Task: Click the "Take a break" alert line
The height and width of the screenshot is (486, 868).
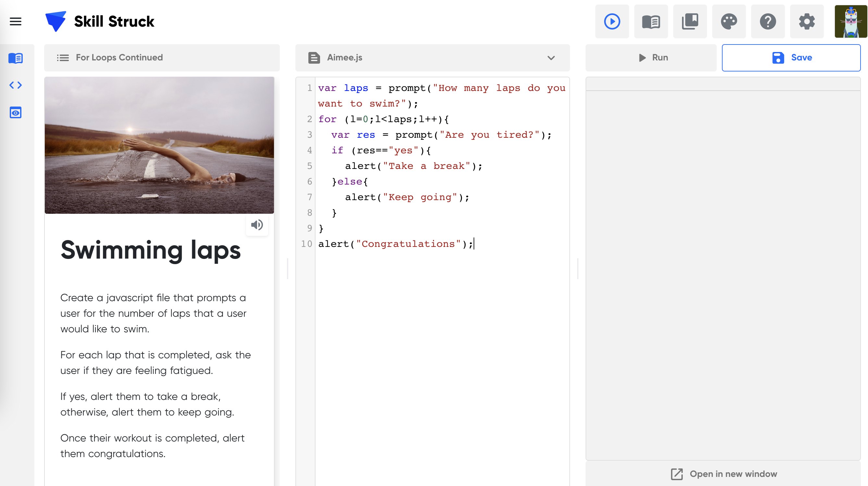Action: click(414, 166)
